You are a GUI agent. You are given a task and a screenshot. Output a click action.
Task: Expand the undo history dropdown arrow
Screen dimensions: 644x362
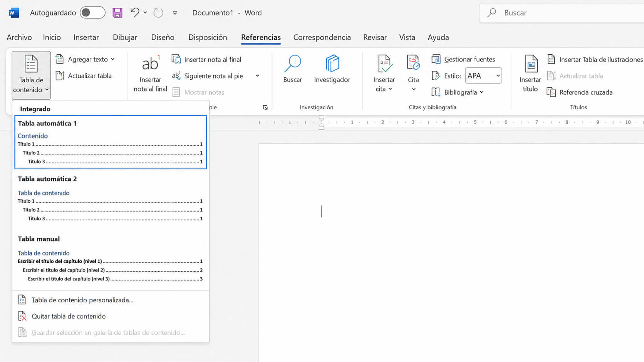(145, 13)
